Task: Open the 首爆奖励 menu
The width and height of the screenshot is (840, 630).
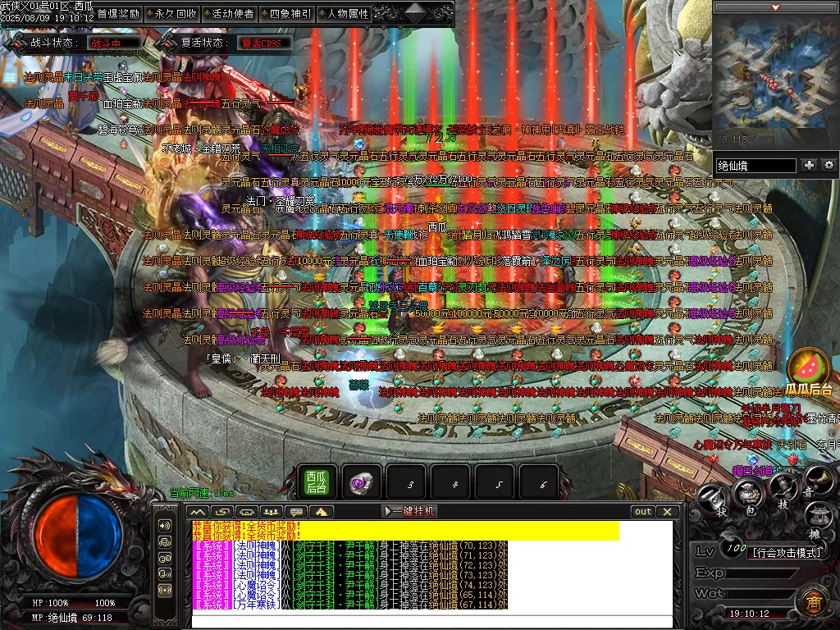Action: [117, 14]
